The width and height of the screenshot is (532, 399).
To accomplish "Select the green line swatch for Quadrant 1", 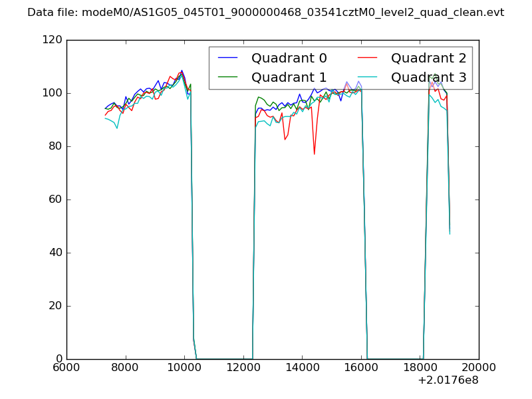I will pos(228,77).
